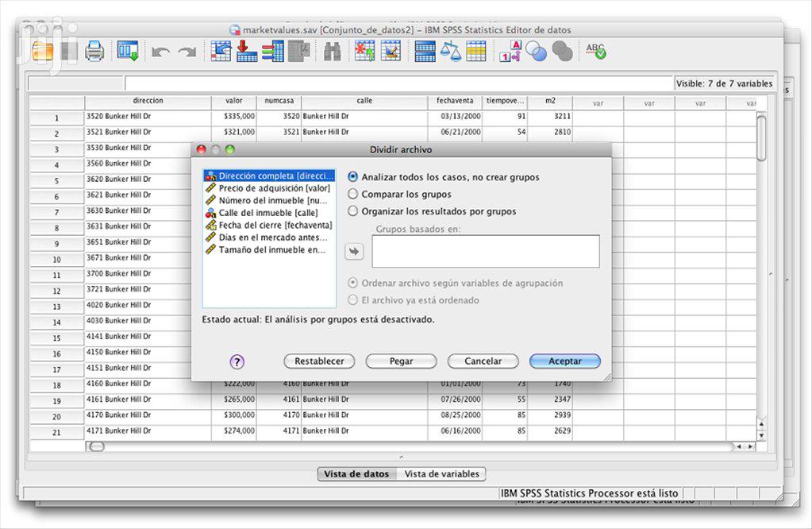Viewport: 812px width, 529px height.
Task: Click the Split file toolbar icon
Action: (425, 52)
